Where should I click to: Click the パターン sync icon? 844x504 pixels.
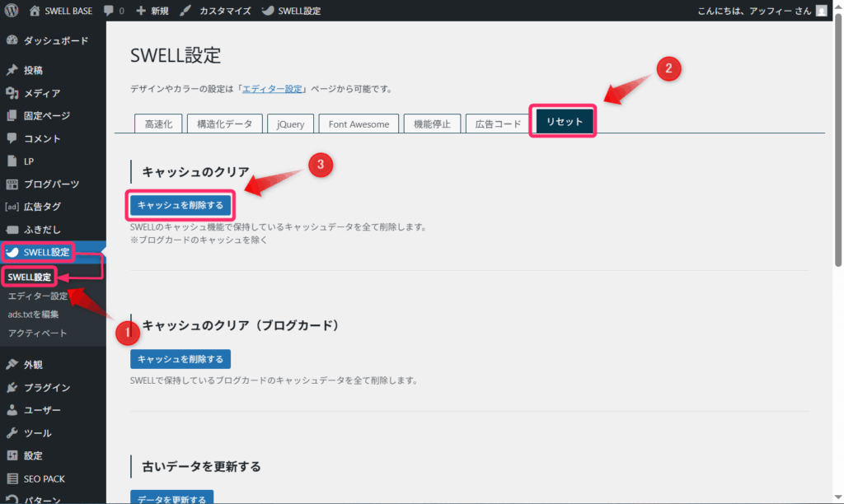coord(12,500)
